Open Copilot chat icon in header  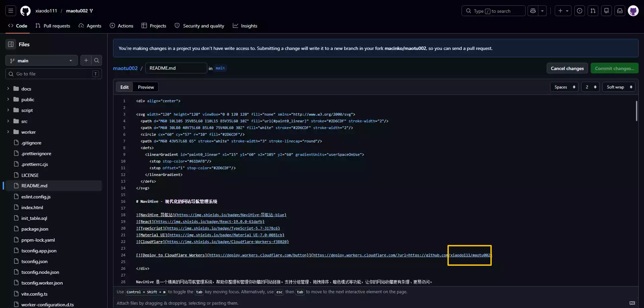coord(533,11)
